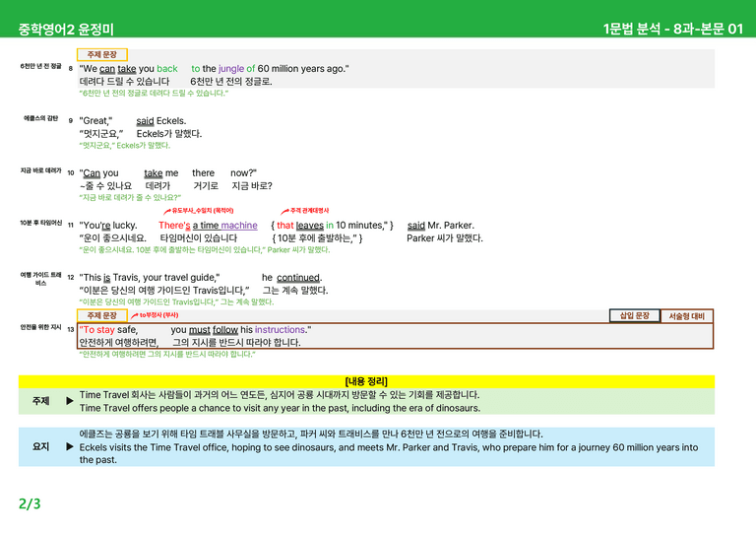756x535 pixels.
Task: Click the sentence starting 'Eckels visits the Time Travel office'
Action: pos(389,453)
